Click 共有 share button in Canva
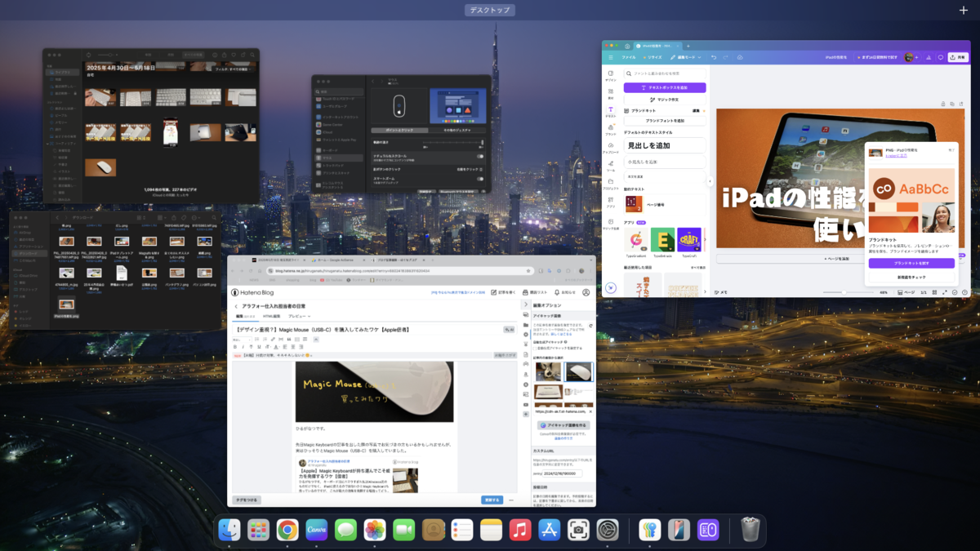Viewport: 980px width, 551px height. (x=958, y=57)
